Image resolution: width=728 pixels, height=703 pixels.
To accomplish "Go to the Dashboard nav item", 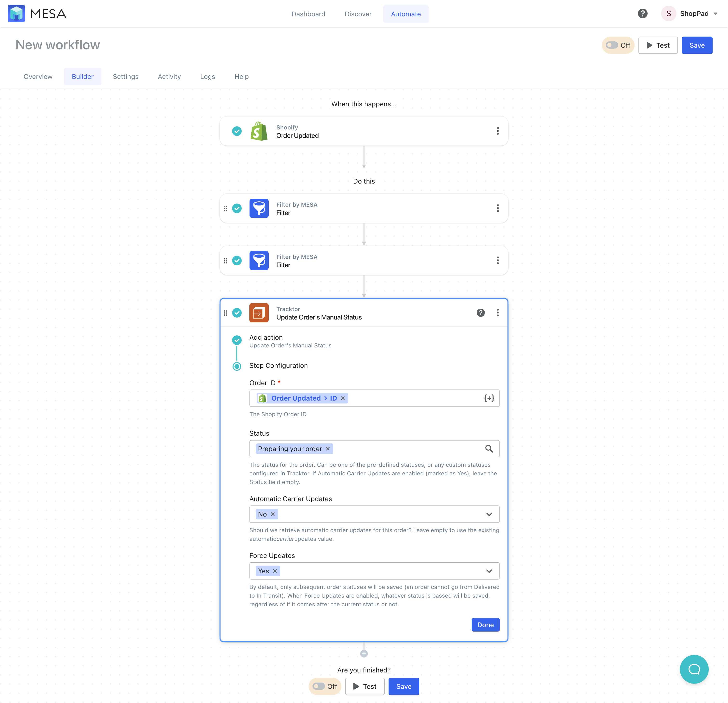I will (308, 14).
